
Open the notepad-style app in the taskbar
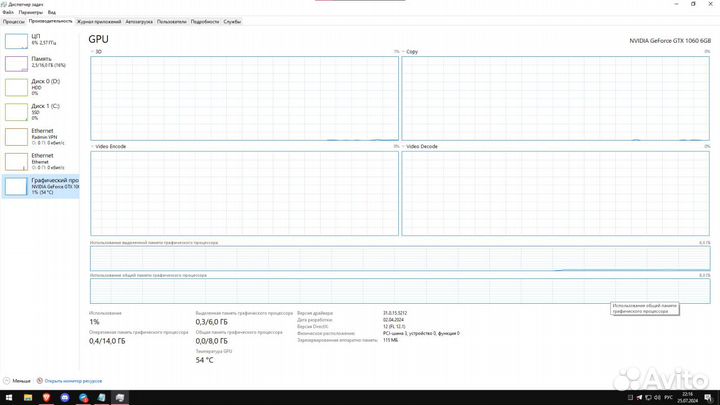click(x=101, y=398)
